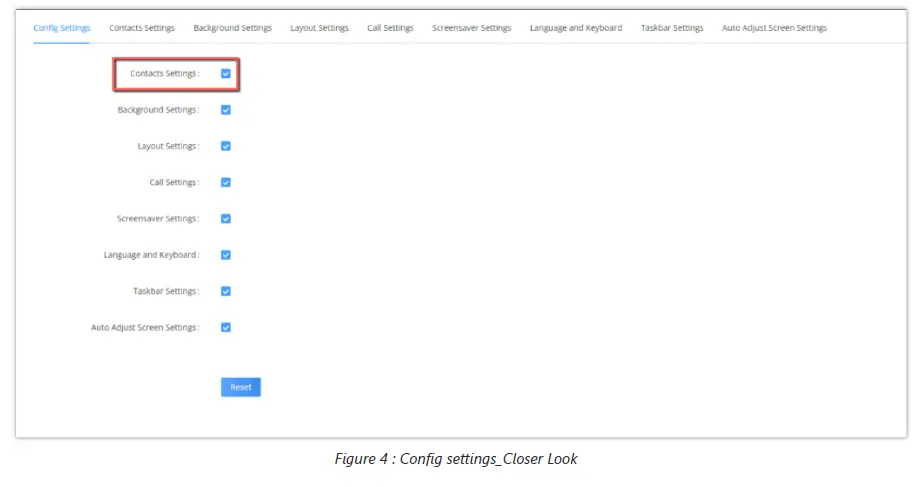Click the 'Call Settings:' label text

[174, 182]
